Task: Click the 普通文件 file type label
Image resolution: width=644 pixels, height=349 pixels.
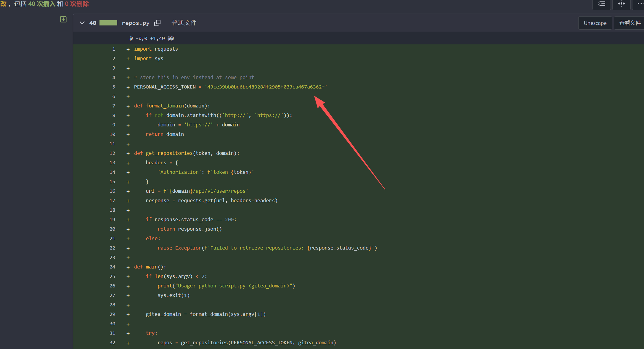Action: [184, 23]
